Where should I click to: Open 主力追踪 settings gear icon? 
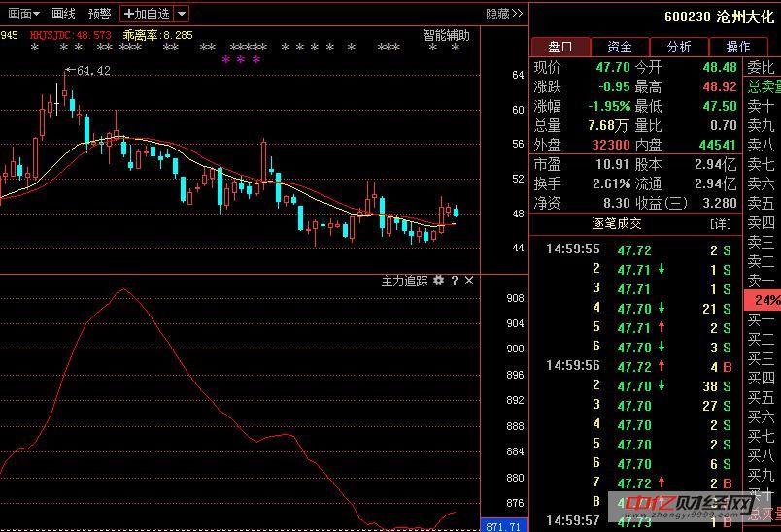coord(438,281)
